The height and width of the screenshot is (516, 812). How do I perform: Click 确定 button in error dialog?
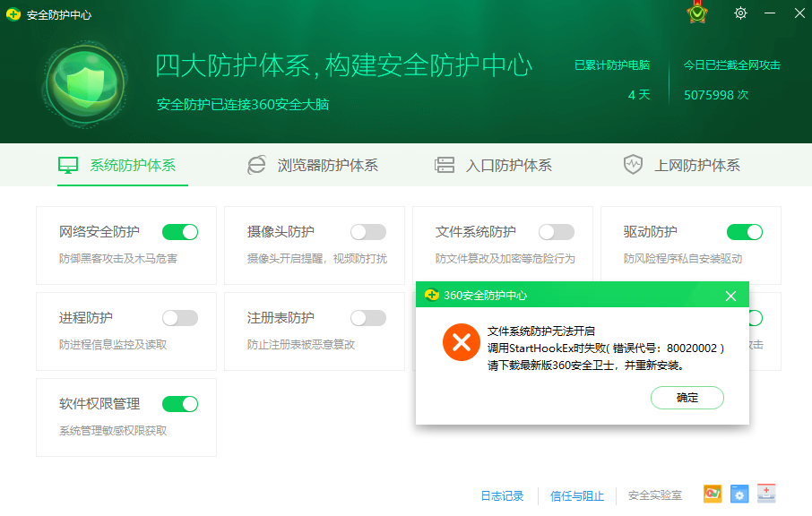687,398
